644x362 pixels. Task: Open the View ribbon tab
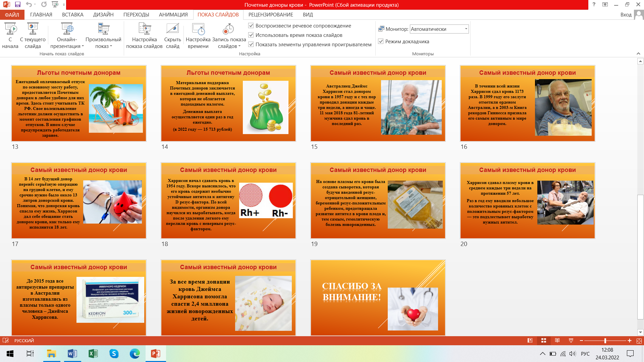tap(308, 15)
